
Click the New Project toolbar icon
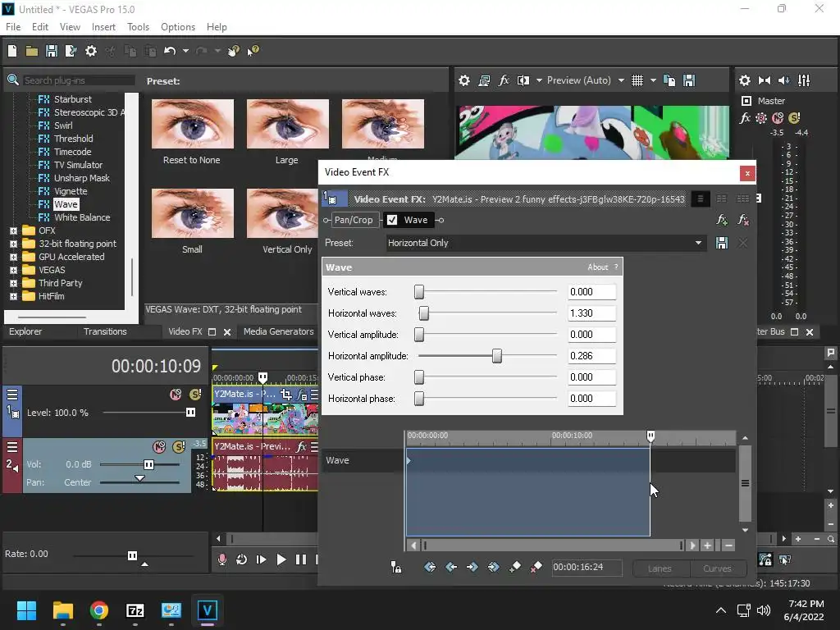pos(12,51)
